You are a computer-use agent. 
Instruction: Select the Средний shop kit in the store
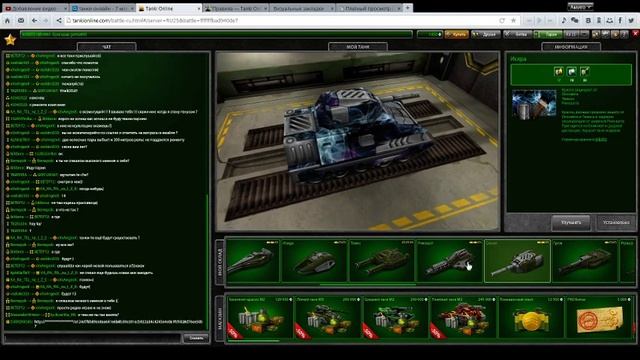tap(396, 318)
